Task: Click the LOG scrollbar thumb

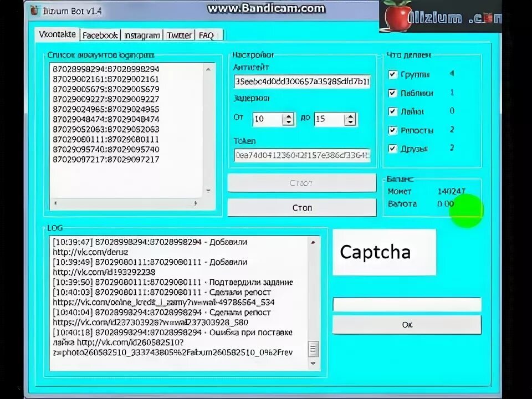Action: (313, 349)
